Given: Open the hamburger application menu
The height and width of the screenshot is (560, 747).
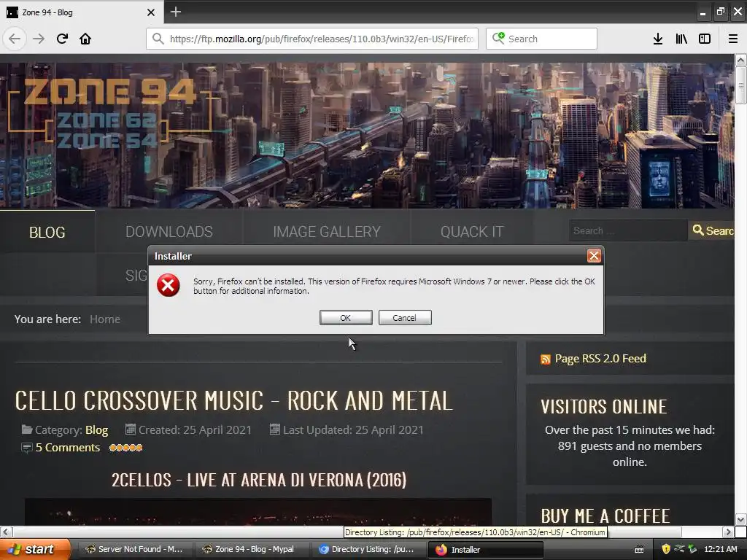Looking at the screenshot, I should coord(733,39).
